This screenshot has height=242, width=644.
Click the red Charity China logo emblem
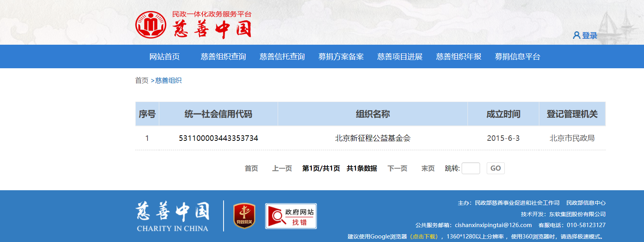click(x=151, y=25)
